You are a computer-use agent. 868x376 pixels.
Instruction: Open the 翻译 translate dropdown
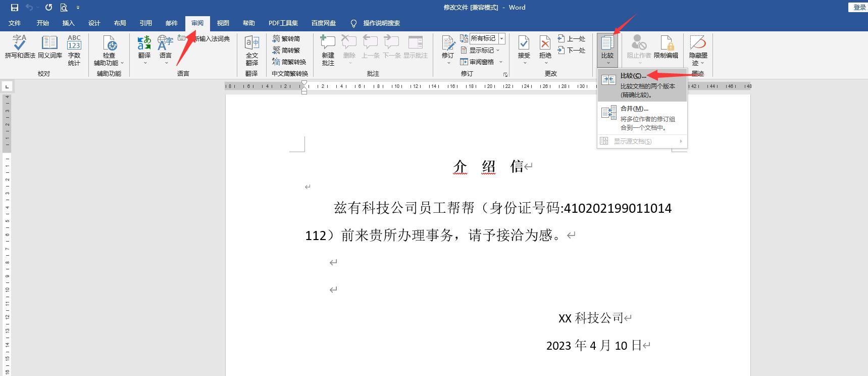[144, 50]
